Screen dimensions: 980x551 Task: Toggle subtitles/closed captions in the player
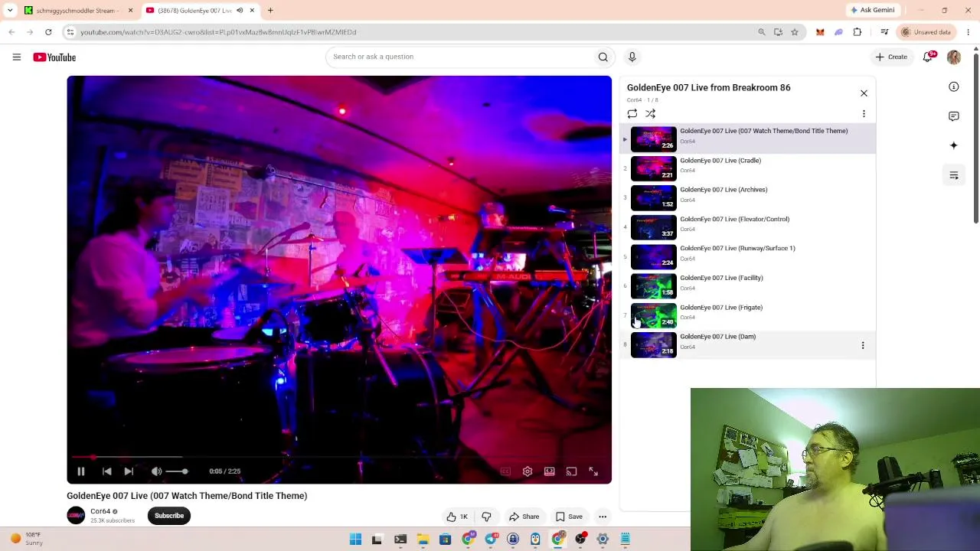point(505,471)
